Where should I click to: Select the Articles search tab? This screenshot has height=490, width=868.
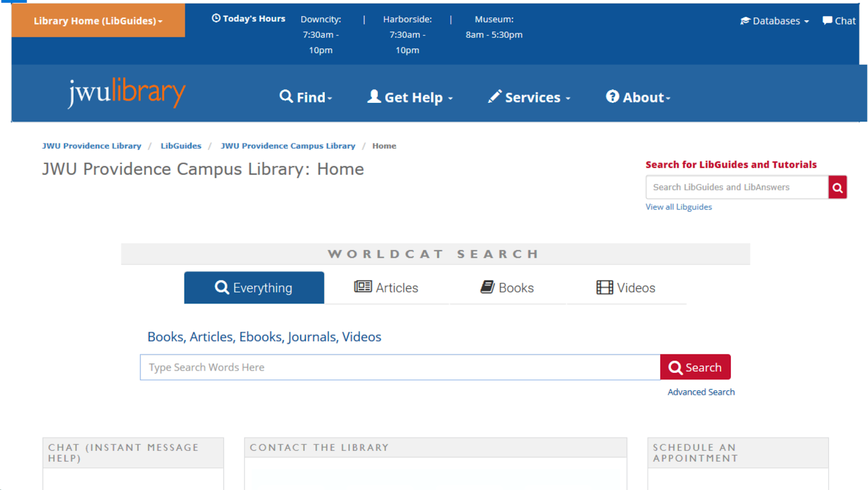click(x=386, y=288)
